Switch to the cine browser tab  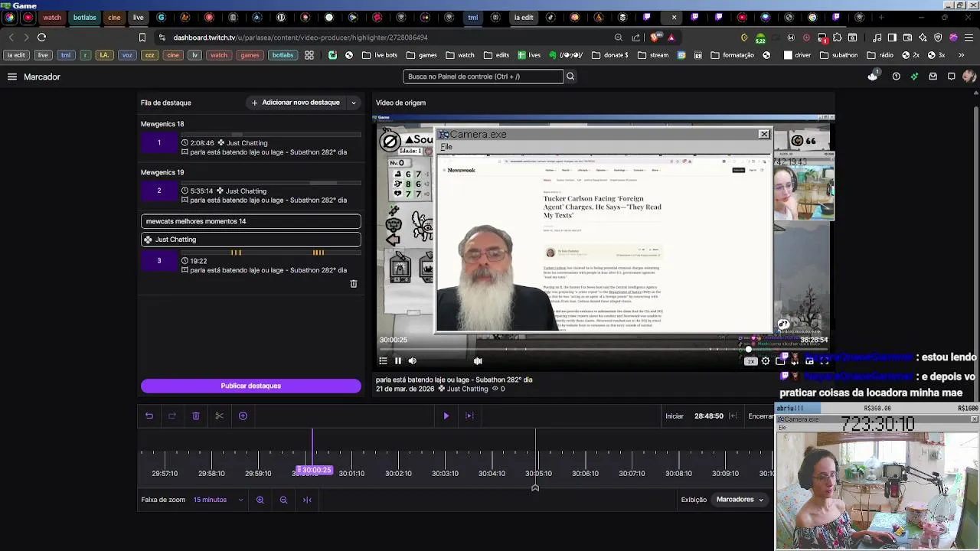(x=114, y=18)
